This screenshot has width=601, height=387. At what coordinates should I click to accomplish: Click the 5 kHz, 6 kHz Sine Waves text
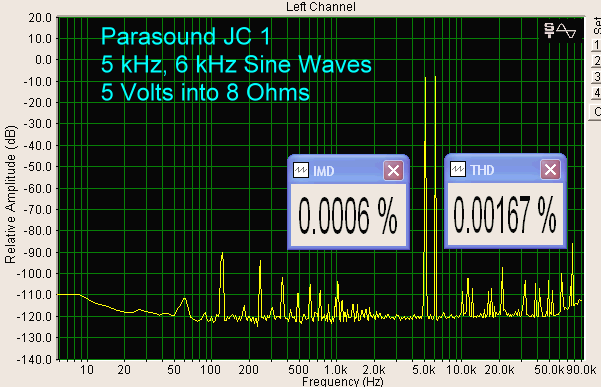pyautogui.click(x=236, y=64)
